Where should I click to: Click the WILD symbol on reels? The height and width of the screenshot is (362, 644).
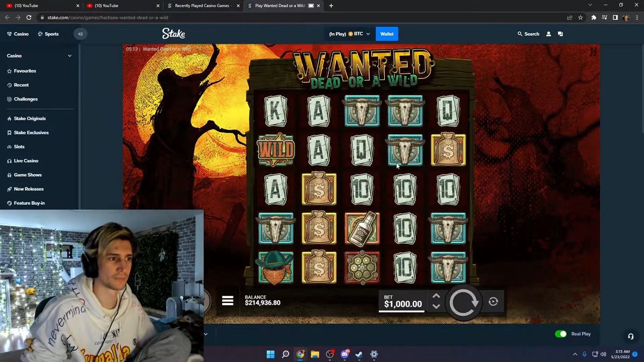276,150
